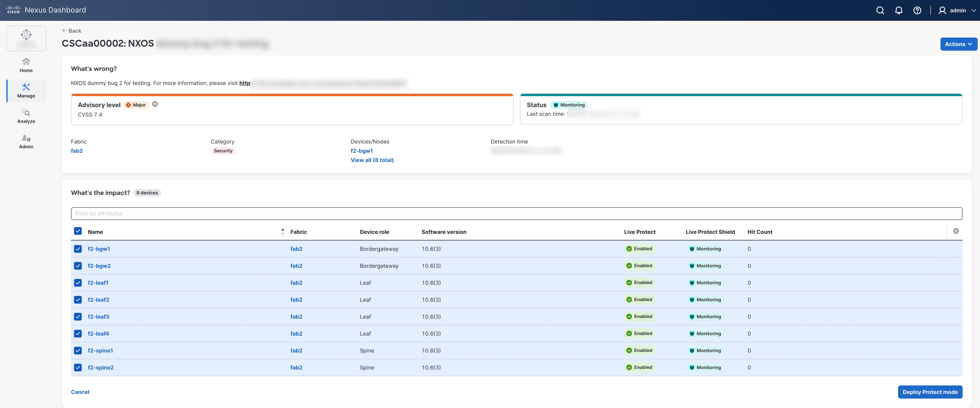Click the Cisco logo
Screen dimensions: 980x408
13,10
